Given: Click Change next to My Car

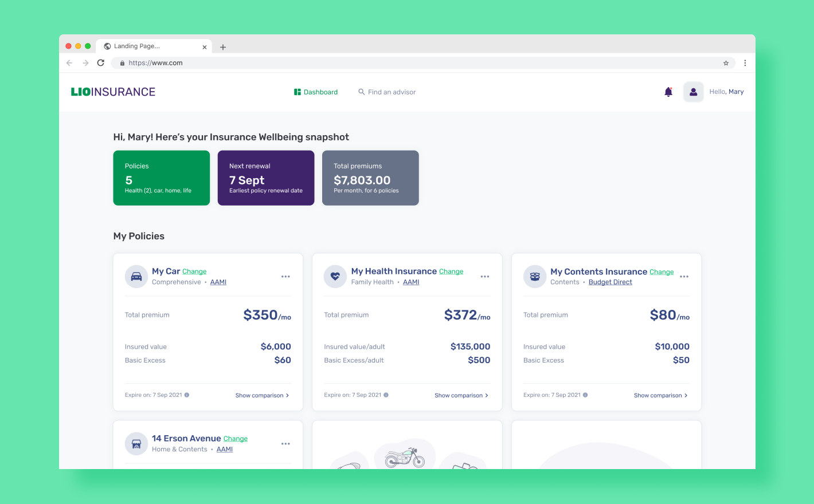Looking at the screenshot, I should point(194,271).
